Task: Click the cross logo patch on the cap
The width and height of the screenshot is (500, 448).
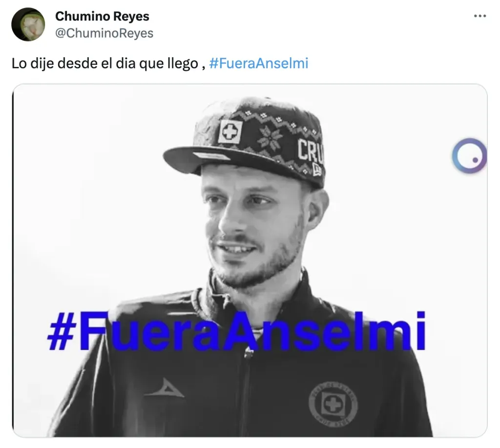Action: coord(230,131)
